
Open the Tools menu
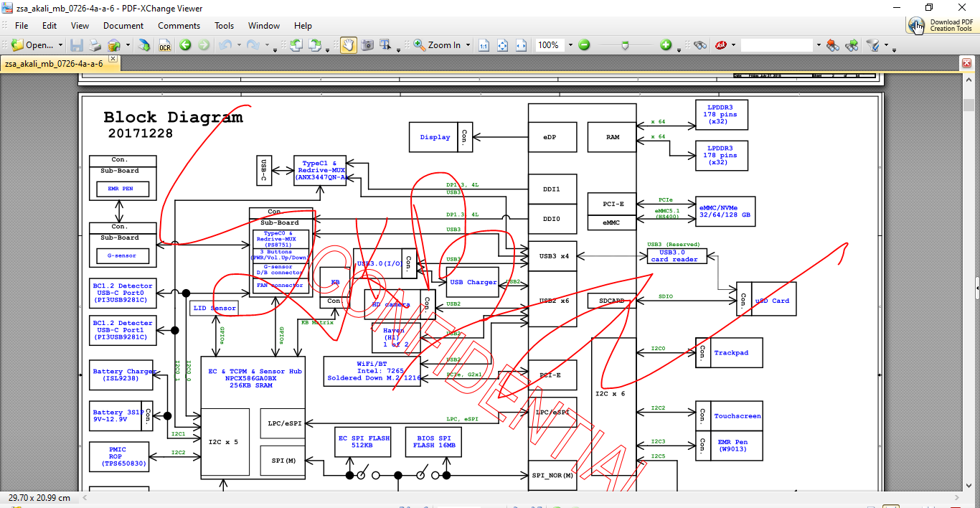pyautogui.click(x=225, y=25)
